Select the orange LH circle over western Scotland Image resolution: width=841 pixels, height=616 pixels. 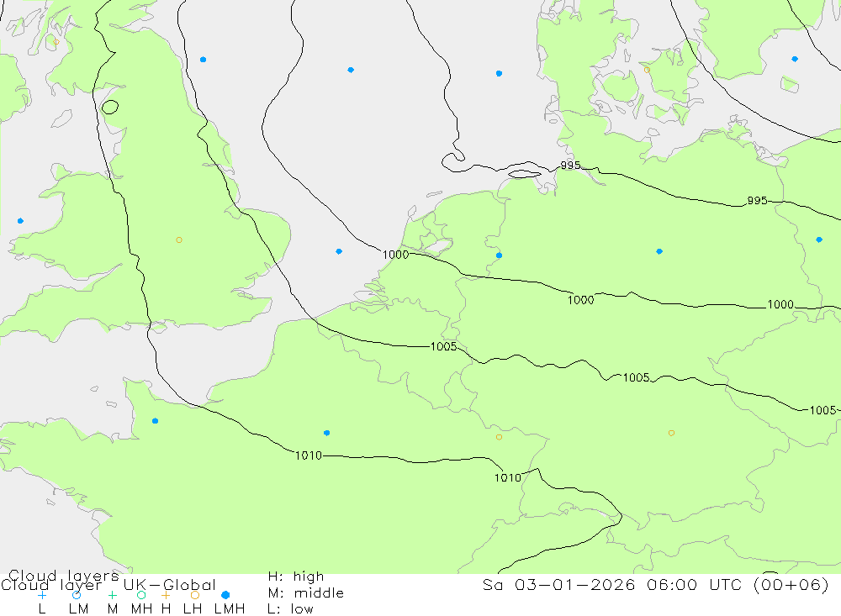point(56,42)
